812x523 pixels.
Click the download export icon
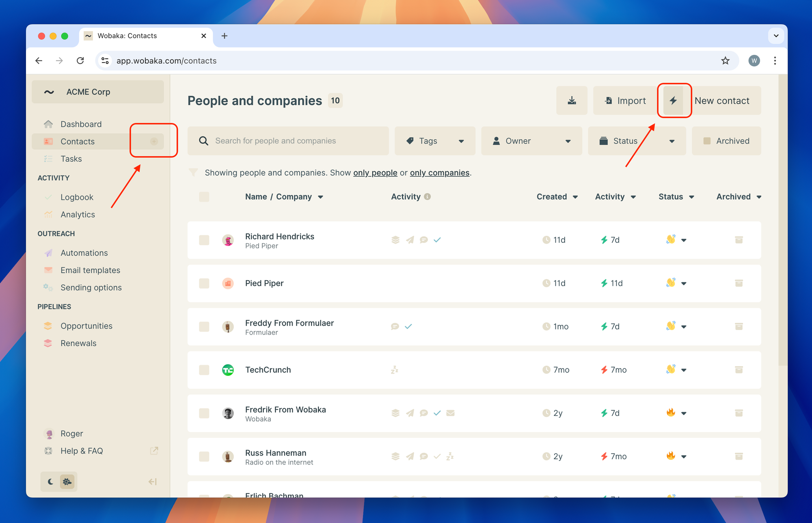point(572,101)
